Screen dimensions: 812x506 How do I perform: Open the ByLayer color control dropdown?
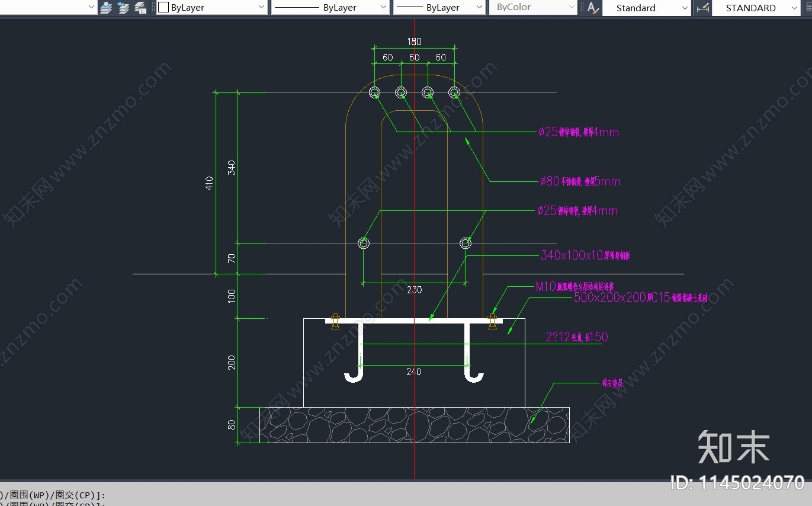(x=212, y=8)
